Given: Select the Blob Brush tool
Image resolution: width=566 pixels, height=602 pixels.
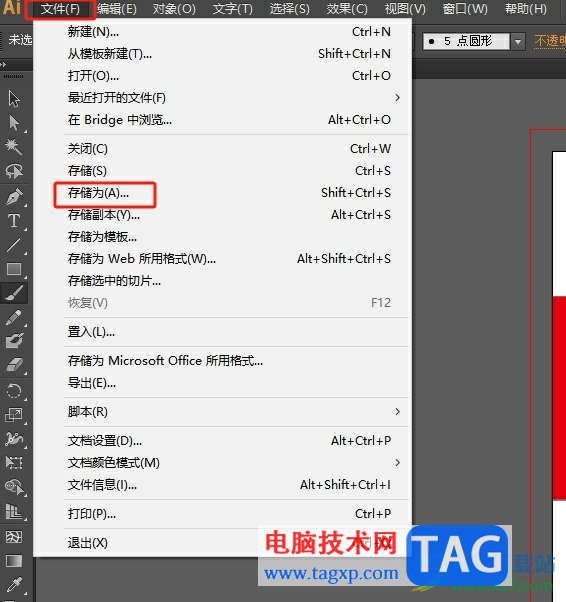Looking at the screenshot, I should tap(14, 341).
